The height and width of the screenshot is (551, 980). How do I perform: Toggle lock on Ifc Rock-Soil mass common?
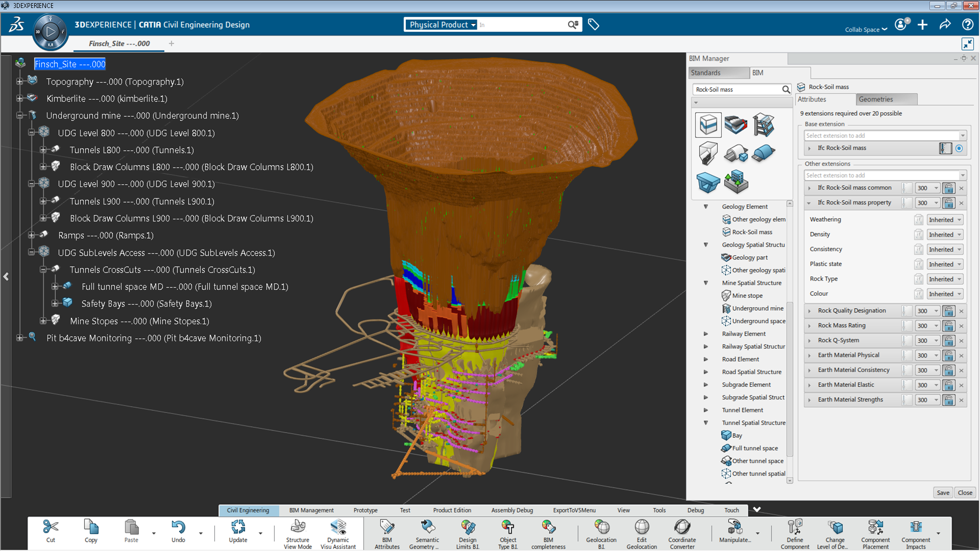click(948, 188)
